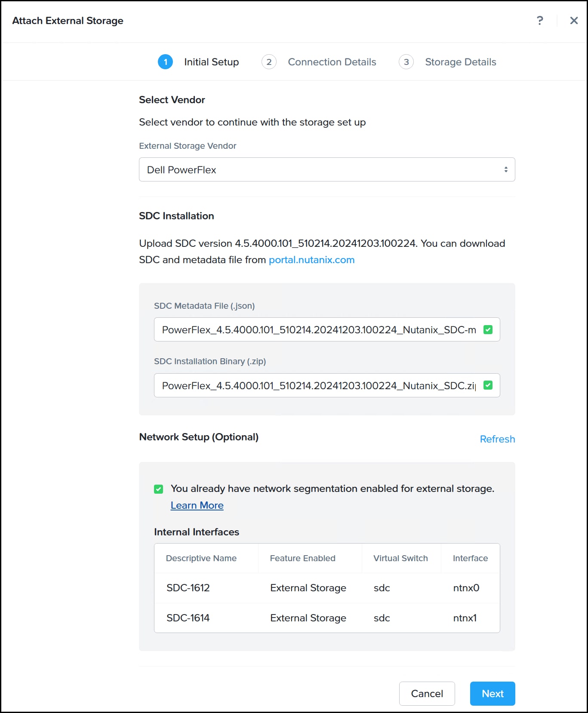Click External Storage in the SDC-1612 row
The height and width of the screenshot is (713, 588).
tap(308, 588)
